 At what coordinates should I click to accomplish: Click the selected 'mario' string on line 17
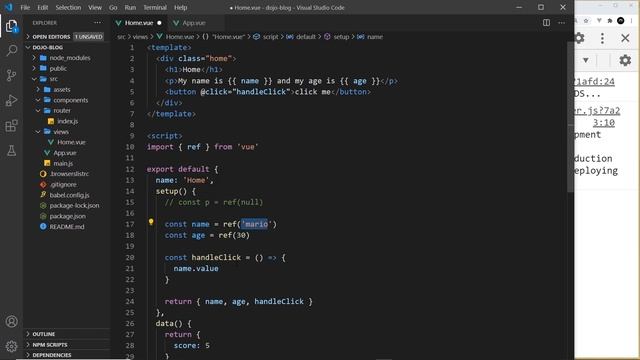255,224
